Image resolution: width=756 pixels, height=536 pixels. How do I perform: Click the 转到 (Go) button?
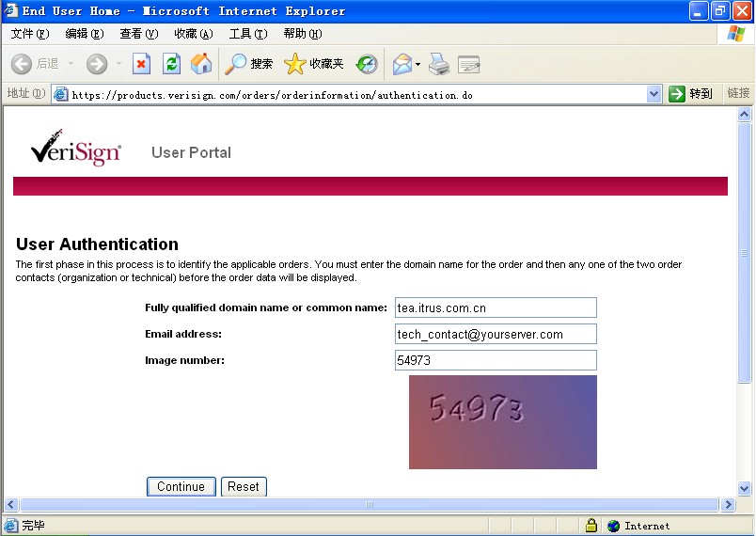[x=690, y=93]
